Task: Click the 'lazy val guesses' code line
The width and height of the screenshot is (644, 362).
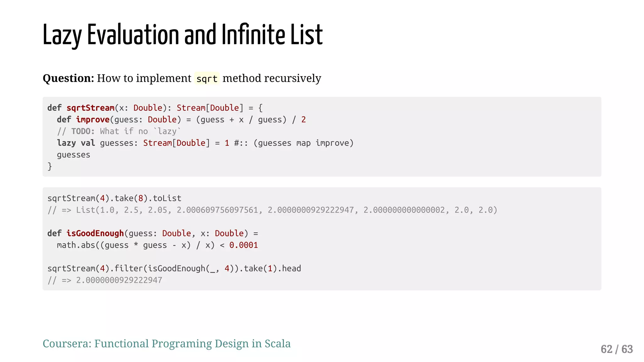Action: click(205, 143)
